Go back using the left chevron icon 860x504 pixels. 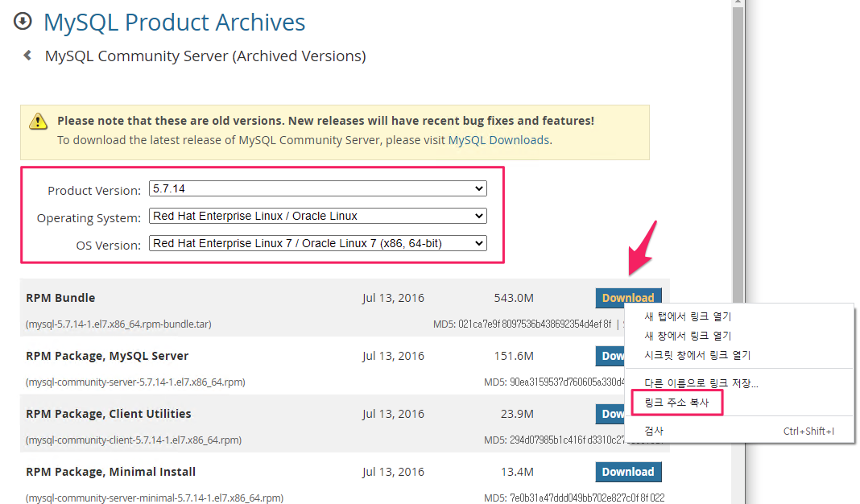click(27, 56)
